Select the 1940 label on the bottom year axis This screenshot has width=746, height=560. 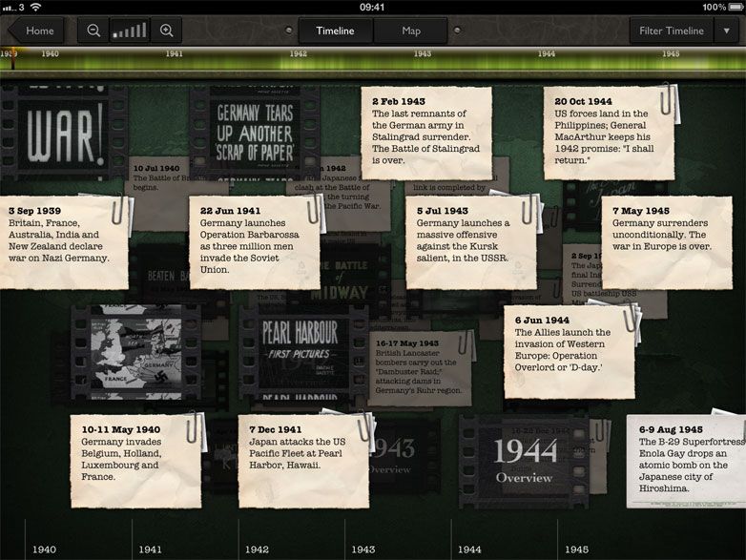[44, 550]
